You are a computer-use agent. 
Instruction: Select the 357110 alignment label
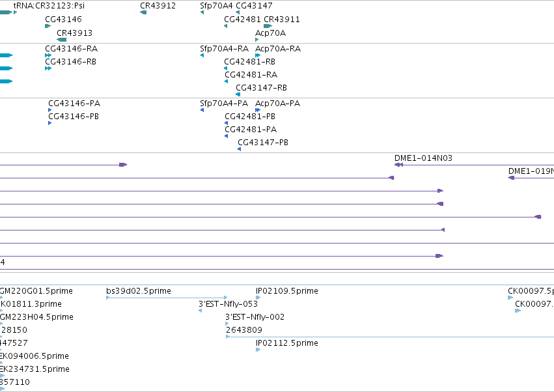click(x=15, y=382)
